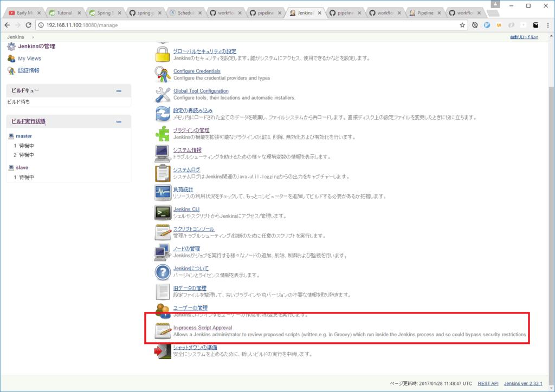Open the グローバルセキュリティの設定 link
This screenshot has width=555, height=392.
pos(204,51)
